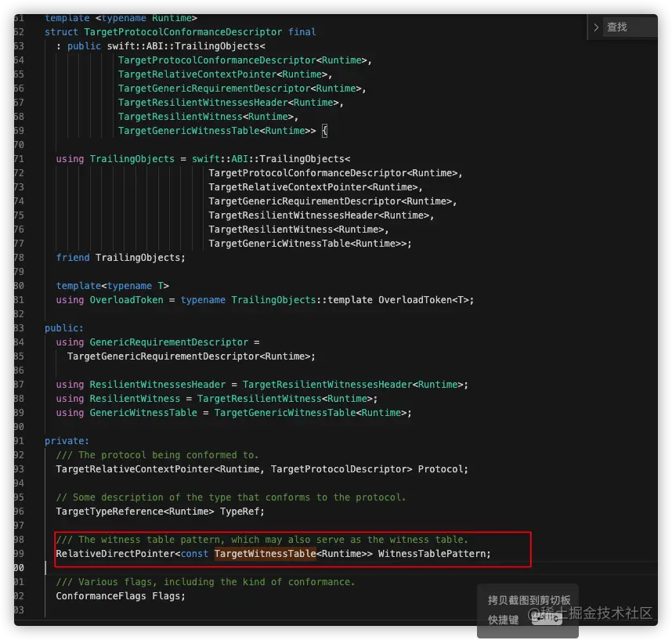Click the Protocol; member name
672x640 pixels.
click(x=443, y=469)
